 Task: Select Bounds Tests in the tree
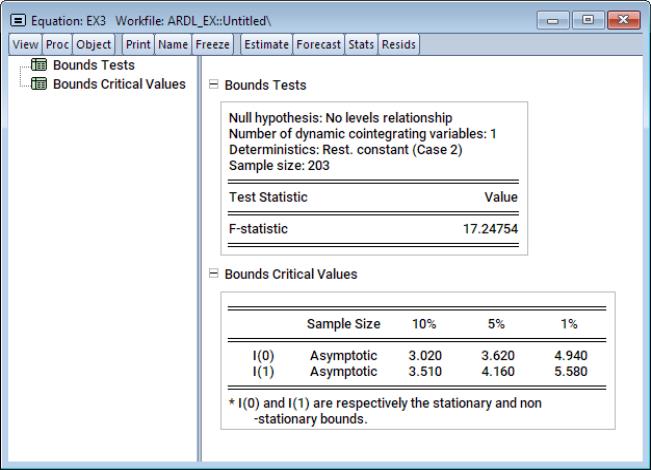pyautogui.click(x=94, y=66)
